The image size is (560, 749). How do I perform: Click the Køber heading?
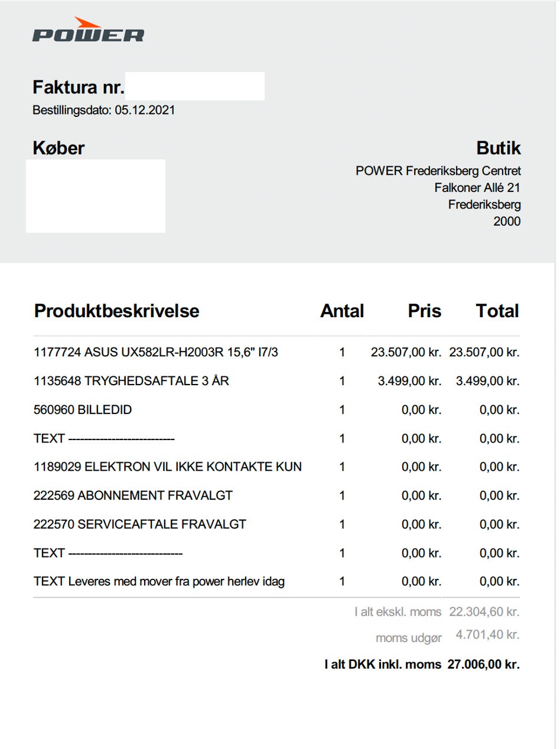(x=58, y=148)
